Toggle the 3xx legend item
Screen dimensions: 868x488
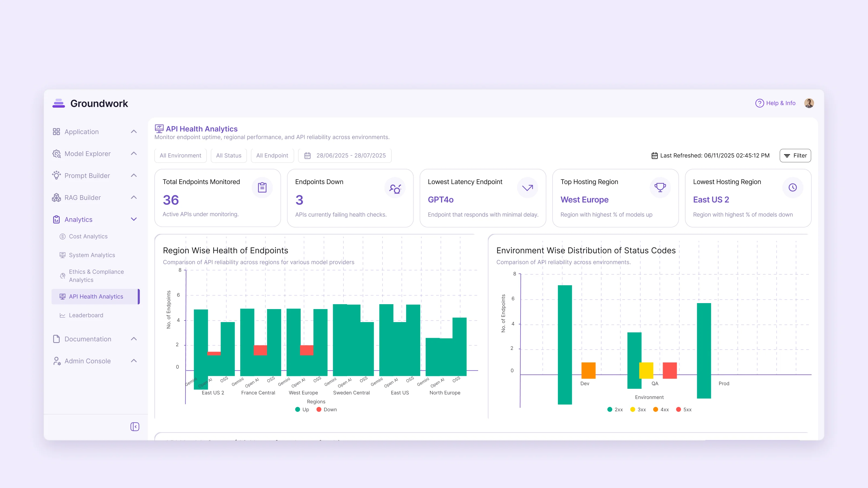638,410
